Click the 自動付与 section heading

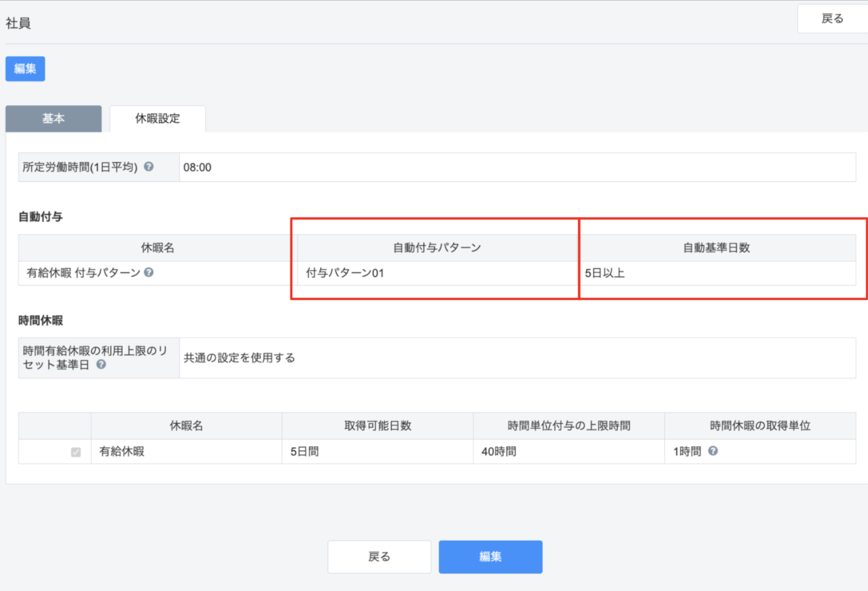40,217
